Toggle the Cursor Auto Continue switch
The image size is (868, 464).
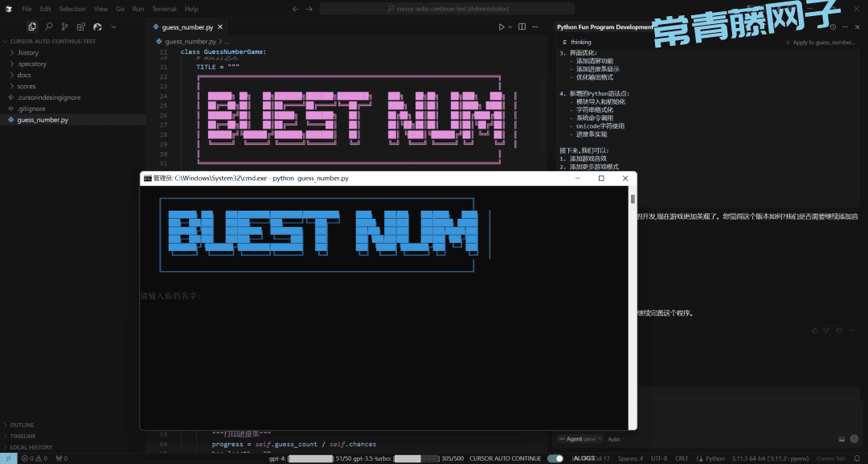[x=555, y=458]
